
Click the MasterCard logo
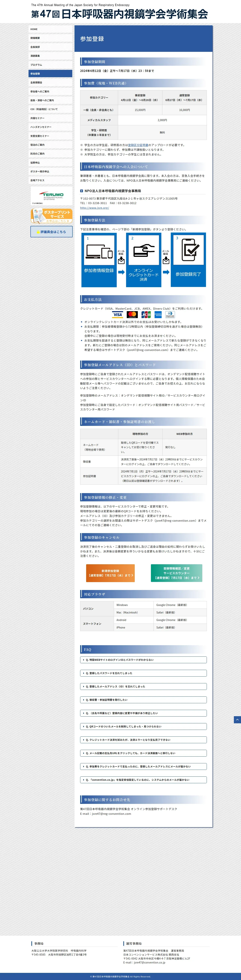132,315
